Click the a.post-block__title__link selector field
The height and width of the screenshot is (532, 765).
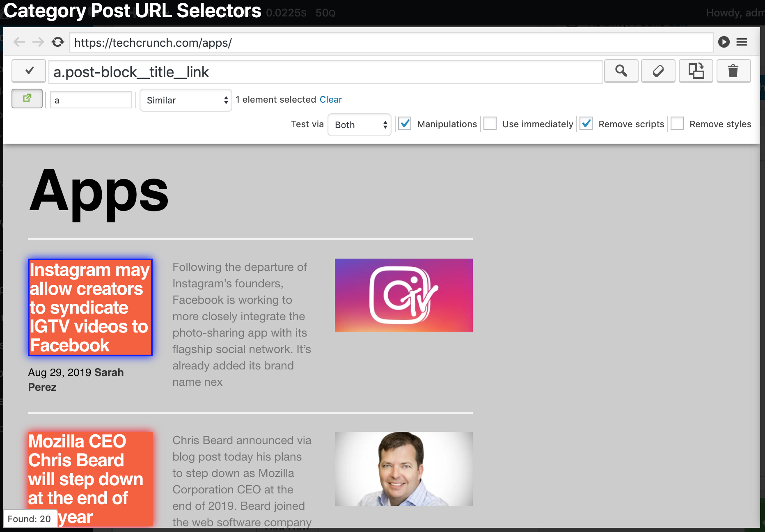click(x=326, y=72)
